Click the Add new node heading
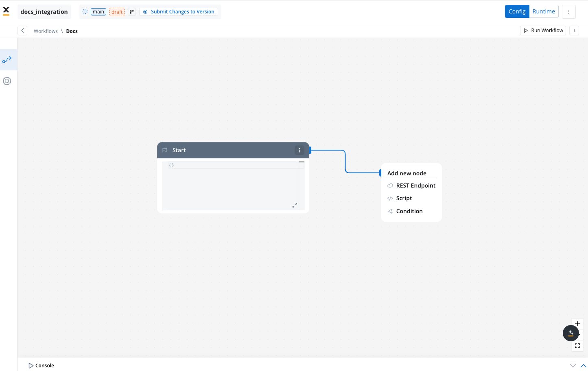The width and height of the screenshot is (588, 371). click(407, 173)
